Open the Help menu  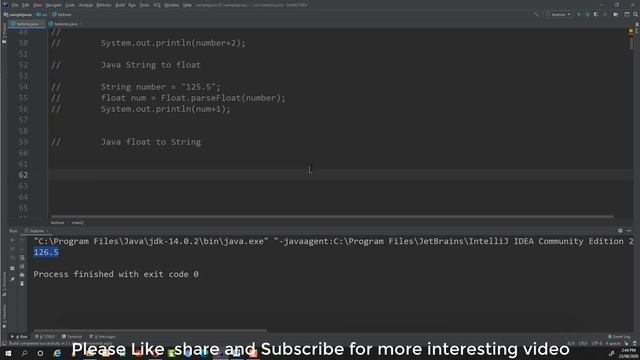187,5
